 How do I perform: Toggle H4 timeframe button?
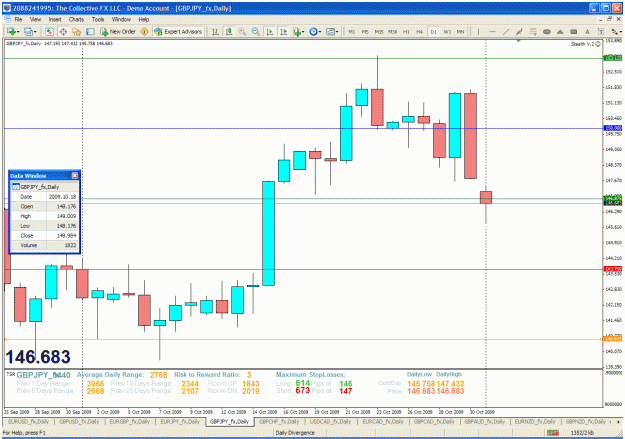tap(420, 31)
